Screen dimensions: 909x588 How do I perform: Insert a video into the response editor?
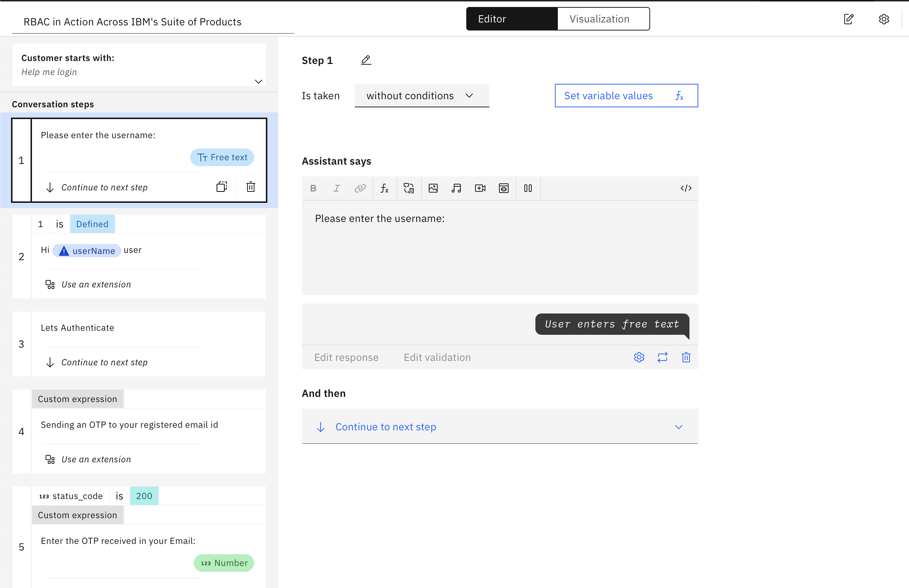click(480, 188)
